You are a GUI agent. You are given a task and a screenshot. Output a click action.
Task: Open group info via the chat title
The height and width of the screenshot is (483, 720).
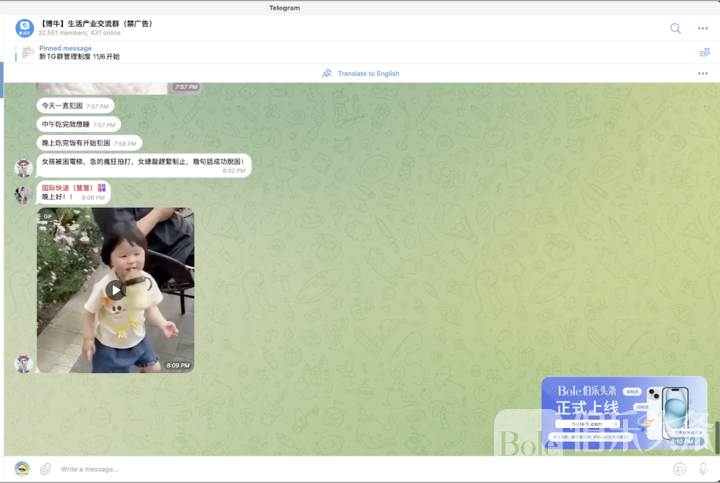(x=97, y=23)
